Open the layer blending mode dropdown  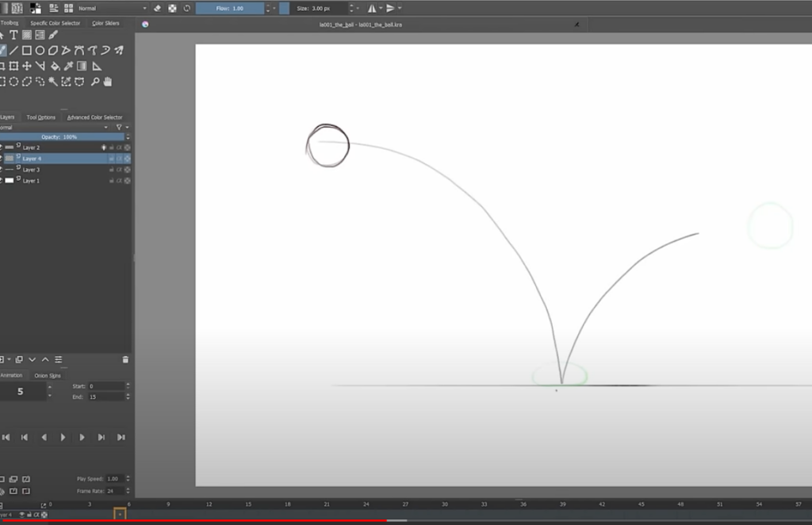(x=56, y=127)
